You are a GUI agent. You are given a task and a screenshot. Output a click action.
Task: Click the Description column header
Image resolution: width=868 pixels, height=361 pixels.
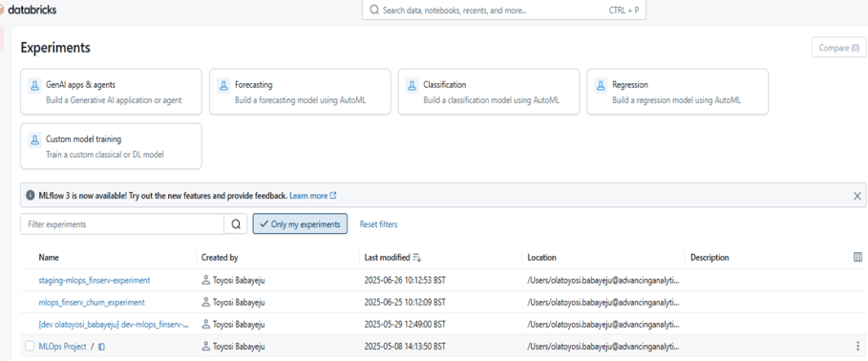coord(709,258)
